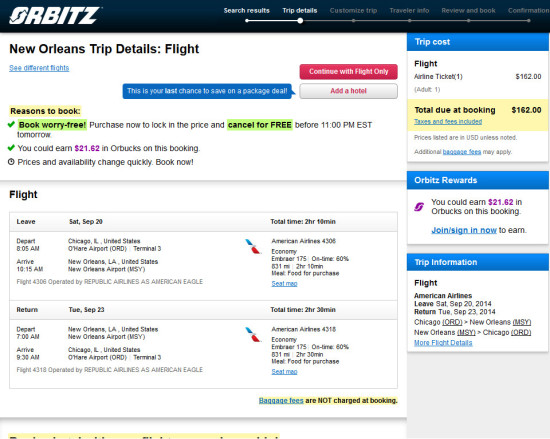Open More Flight Details link

(443, 343)
